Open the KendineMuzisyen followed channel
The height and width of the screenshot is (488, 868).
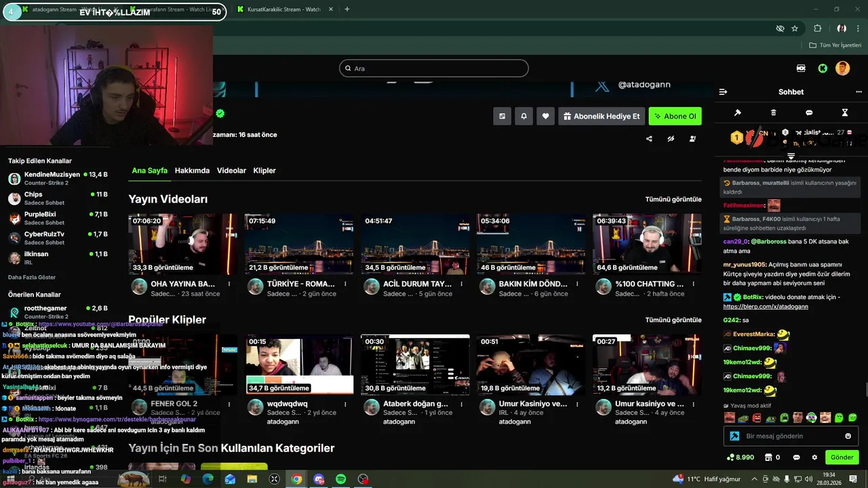[x=58, y=179]
